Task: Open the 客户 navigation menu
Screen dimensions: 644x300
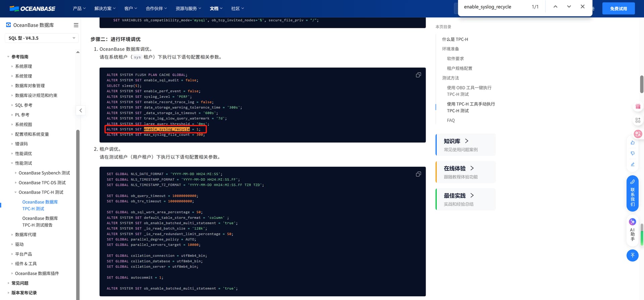Action: click(130, 8)
